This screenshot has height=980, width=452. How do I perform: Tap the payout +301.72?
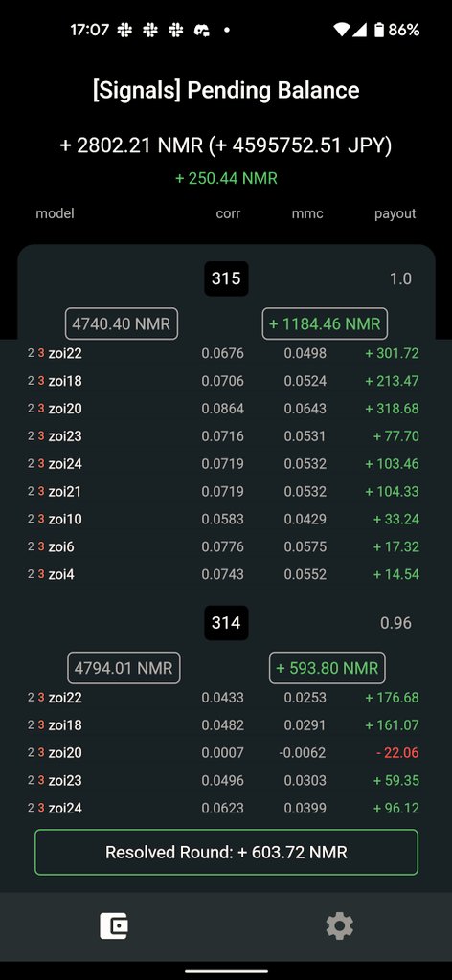tap(392, 353)
